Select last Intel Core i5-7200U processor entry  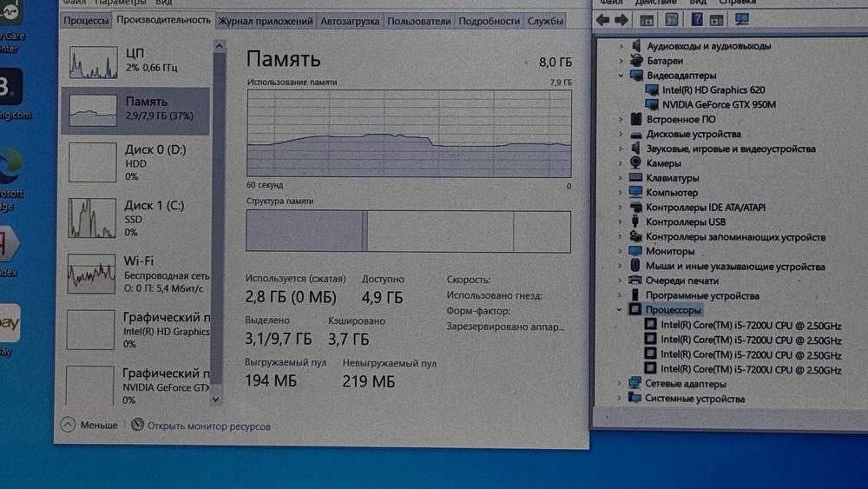point(751,370)
